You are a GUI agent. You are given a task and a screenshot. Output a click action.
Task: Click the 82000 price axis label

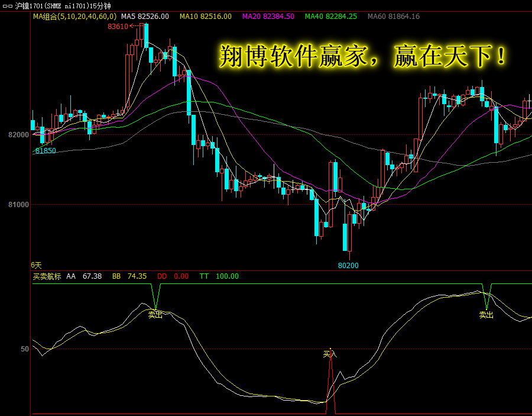[x=19, y=135]
